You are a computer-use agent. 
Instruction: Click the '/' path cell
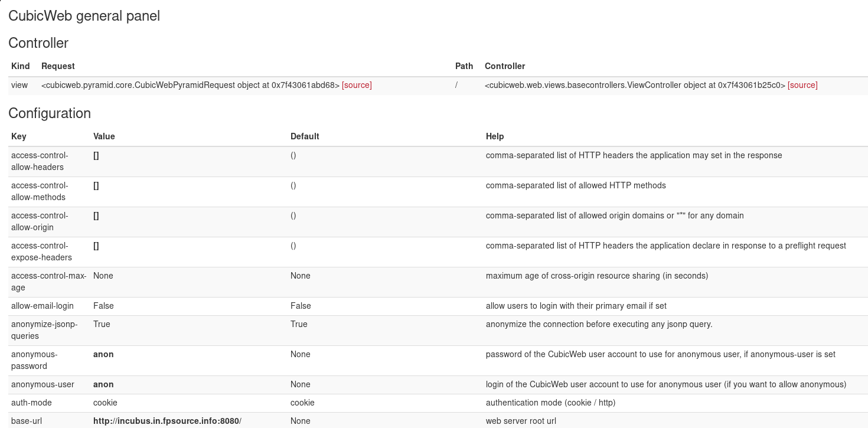(x=456, y=85)
